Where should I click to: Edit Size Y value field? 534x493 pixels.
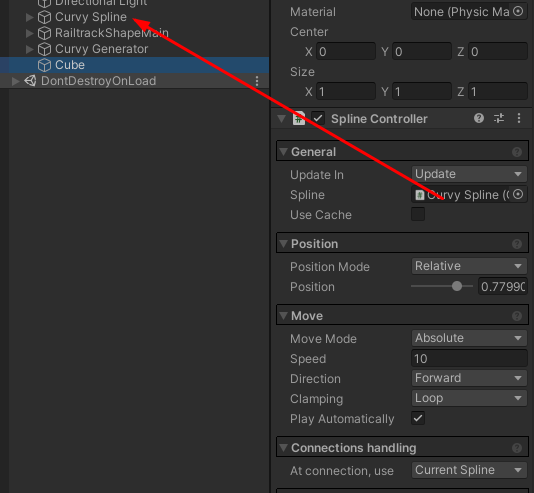pos(422,92)
